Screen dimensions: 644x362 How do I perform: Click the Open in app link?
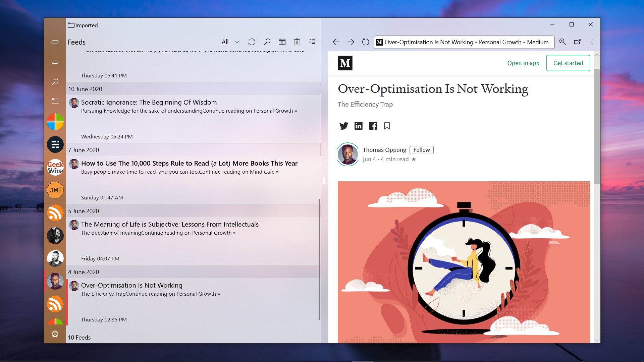click(523, 63)
